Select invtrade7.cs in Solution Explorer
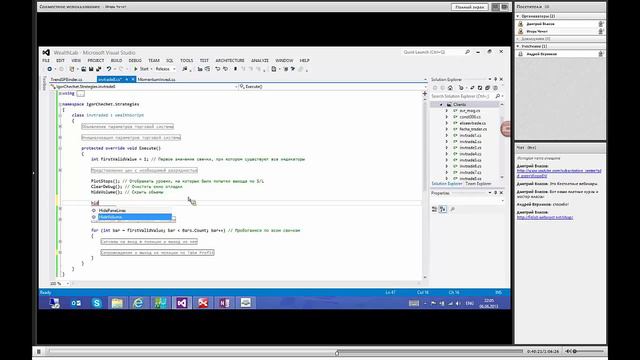Screen dimensions: 640x360 pos(470,172)
